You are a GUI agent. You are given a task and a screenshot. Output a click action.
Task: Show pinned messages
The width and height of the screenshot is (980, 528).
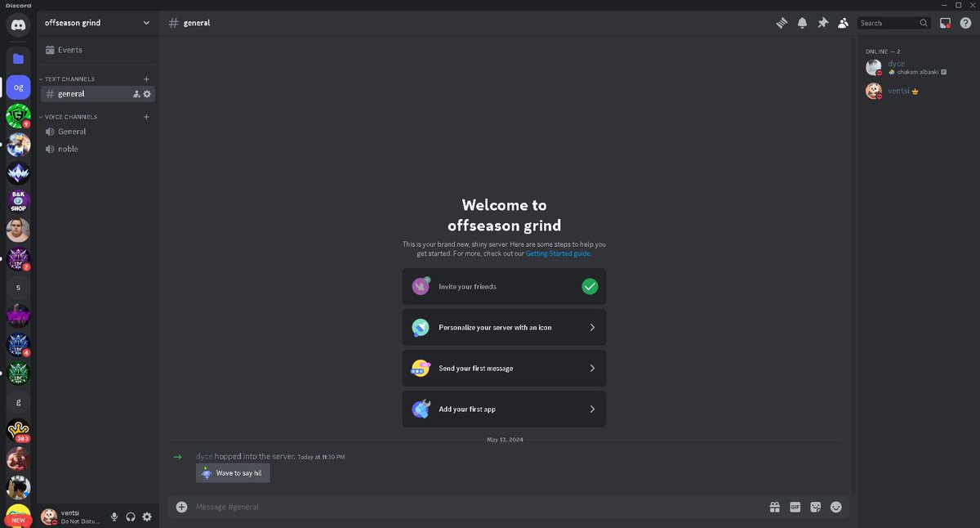pyautogui.click(x=822, y=23)
